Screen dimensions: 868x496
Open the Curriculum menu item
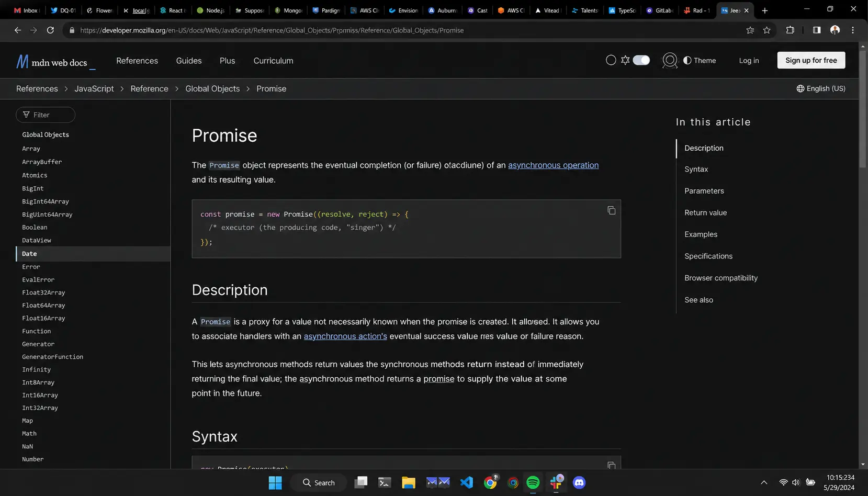[273, 61]
